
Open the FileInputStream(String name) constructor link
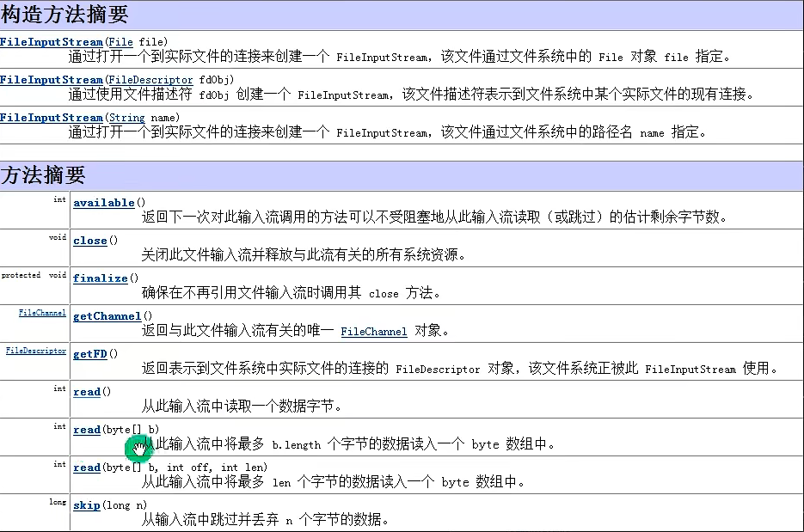pyautogui.click(x=52, y=117)
